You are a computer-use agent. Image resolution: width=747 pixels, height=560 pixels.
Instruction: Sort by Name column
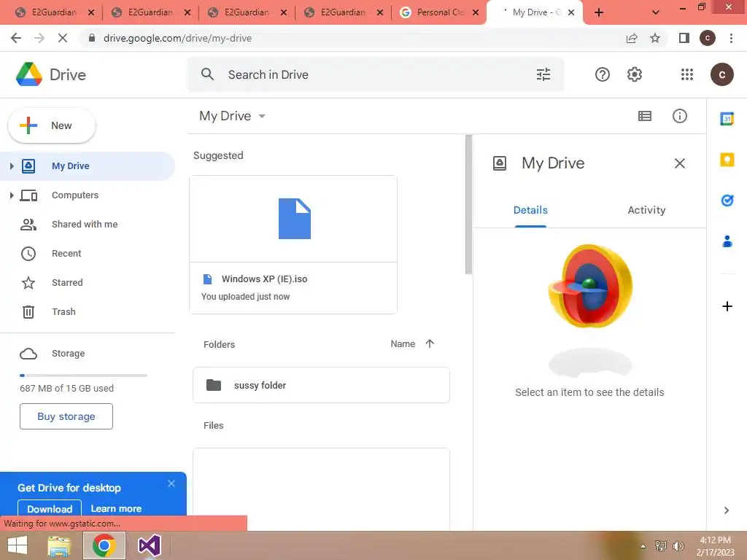click(403, 344)
